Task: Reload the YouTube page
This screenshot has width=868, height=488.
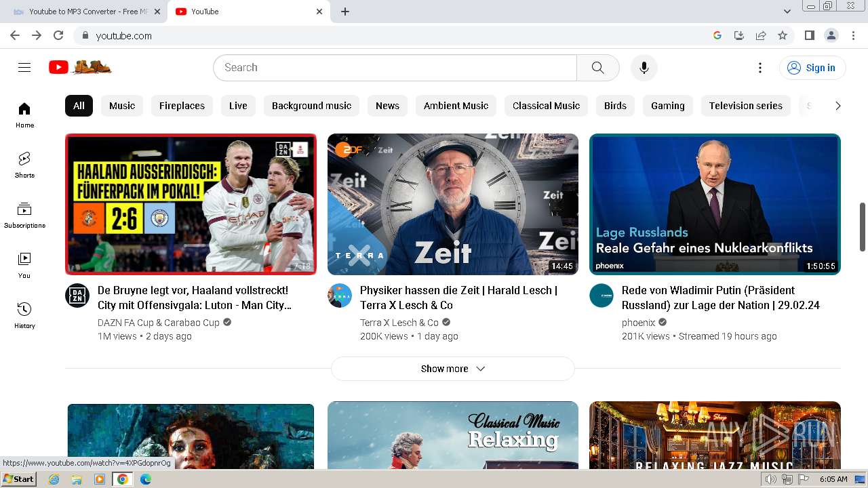Action: (x=58, y=35)
